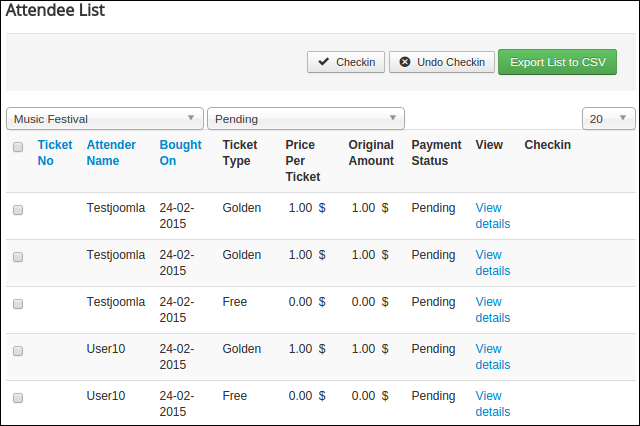Sort by Bought On column header
This screenshot has height=426, width=640.
[x=180, y=153]
